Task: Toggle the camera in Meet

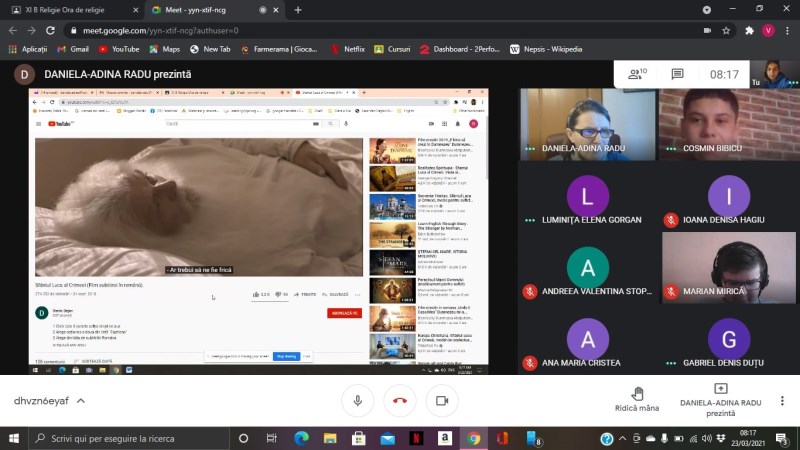Action: coord(442,401)
